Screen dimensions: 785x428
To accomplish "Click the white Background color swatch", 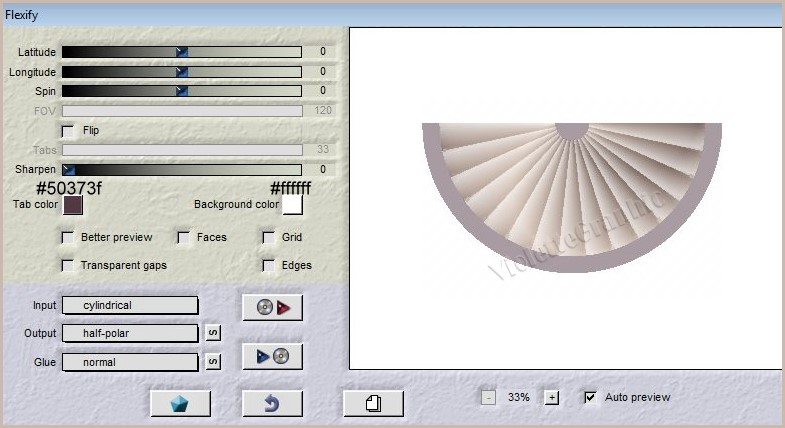I will 292,205.
